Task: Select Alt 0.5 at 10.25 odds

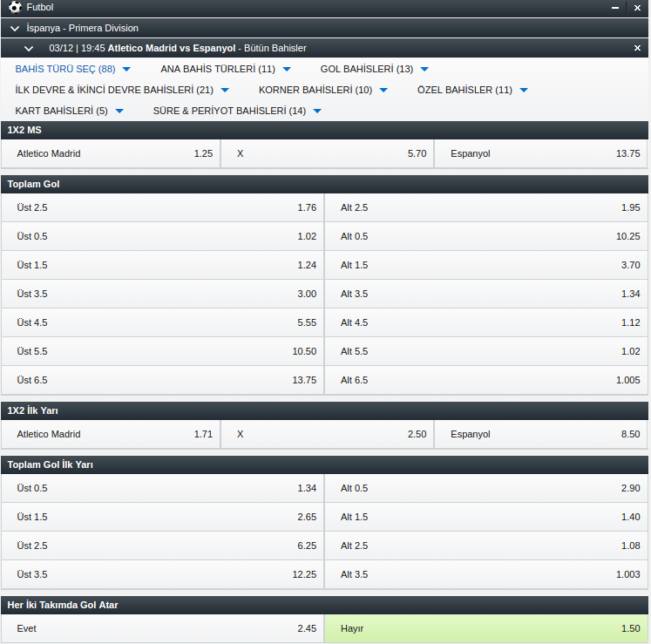Action: pyautogui.click(x=485, y=236)
